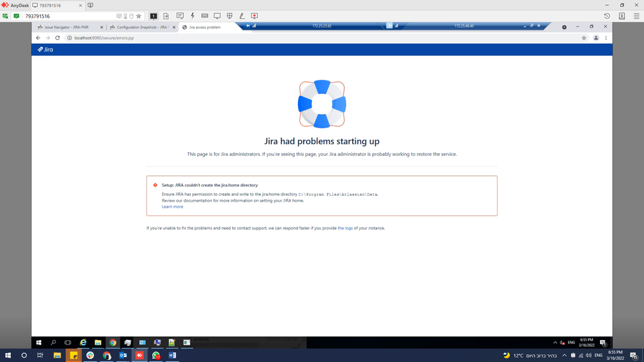
Task: Open AnyDesk on local taskbar
Action: [139, 356]
